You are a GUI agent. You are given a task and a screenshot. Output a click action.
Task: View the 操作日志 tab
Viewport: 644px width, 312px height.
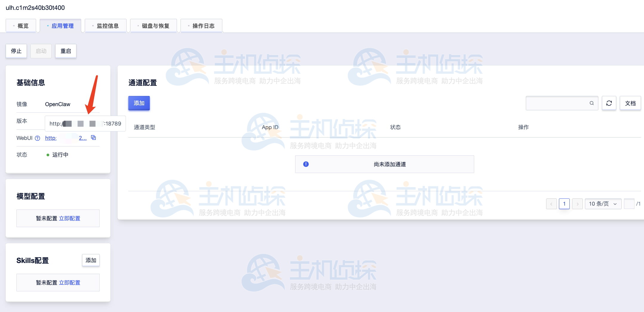tap(201, 26)
